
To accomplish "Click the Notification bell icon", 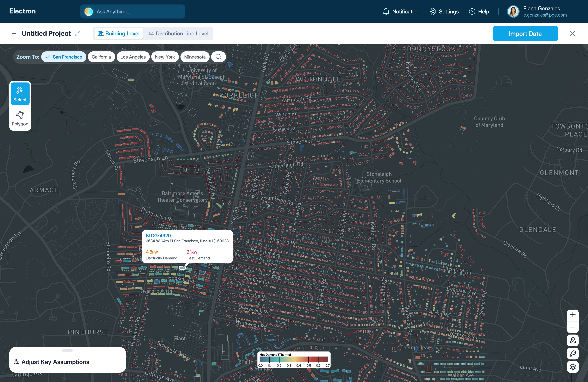I will pyautogui.click(x=386, y=12).
